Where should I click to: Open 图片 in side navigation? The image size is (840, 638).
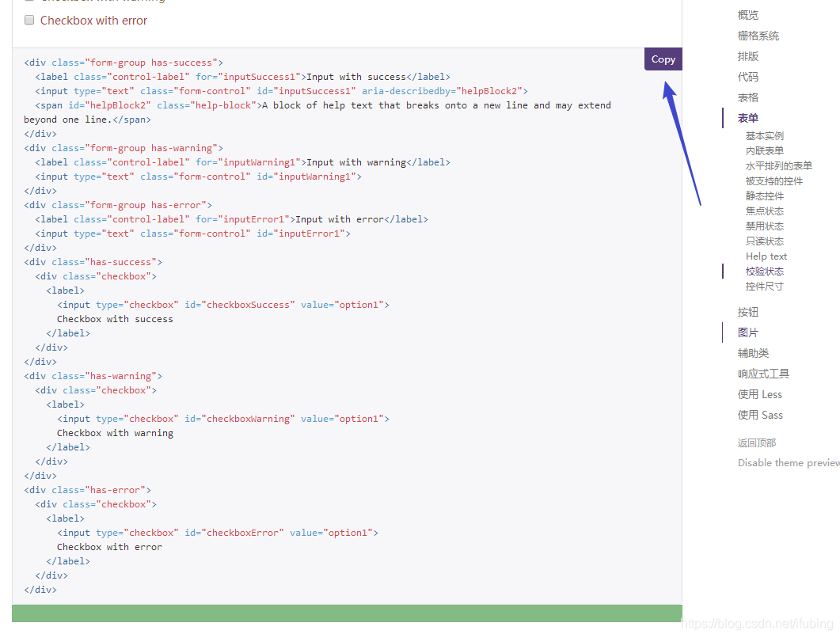(748, 332)
